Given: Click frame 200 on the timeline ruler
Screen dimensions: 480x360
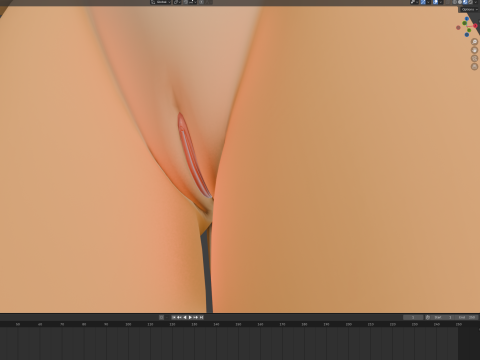Looking at the screenshot, I should 349,324.
